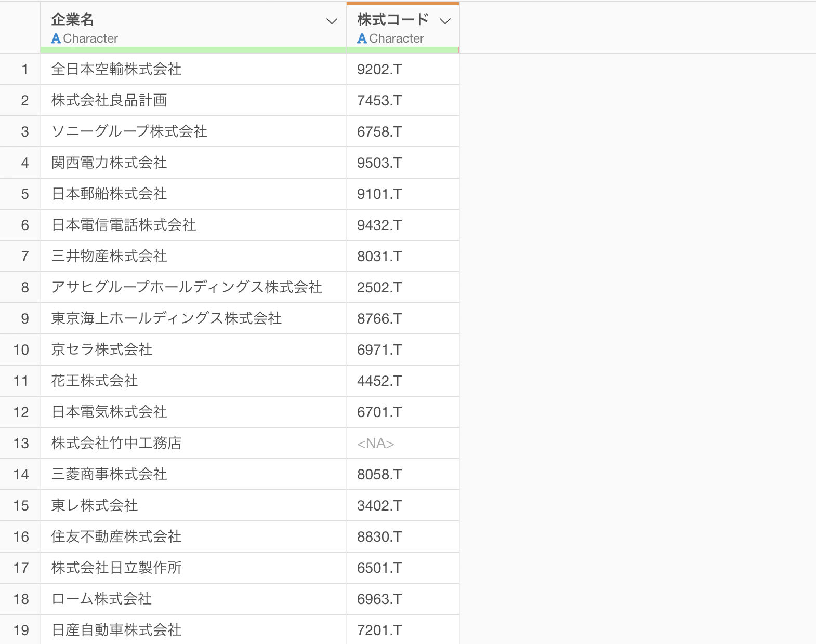Click the green data bar under 企業名
Screen dimensions: 816x644
tap(193, 50)
